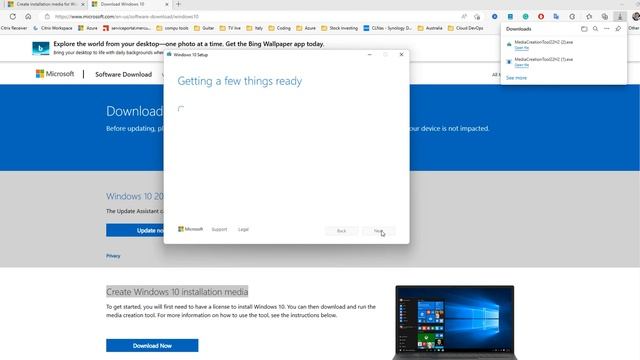The height and width of the screenshot is (360, 640).
Task: Expand the Italy bookmark folder
Action: click(x=255, y=28)
